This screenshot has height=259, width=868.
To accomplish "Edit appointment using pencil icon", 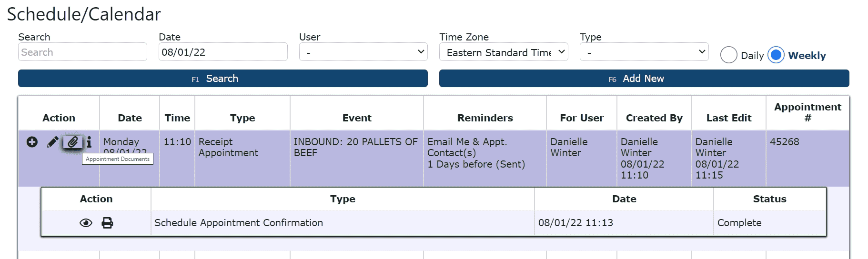I will [x=53, y=142].
